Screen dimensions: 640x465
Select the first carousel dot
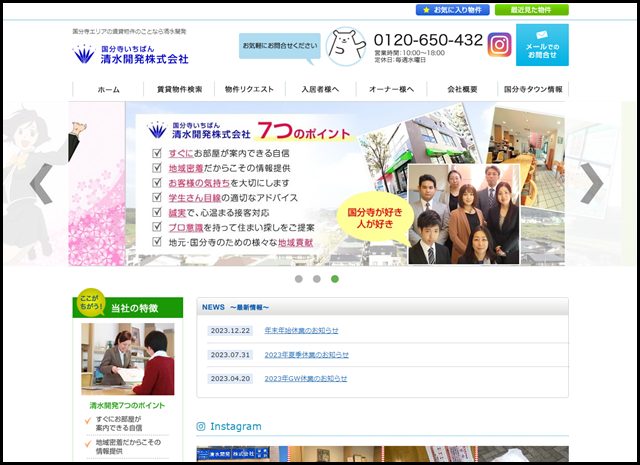[x=298, y=279]
